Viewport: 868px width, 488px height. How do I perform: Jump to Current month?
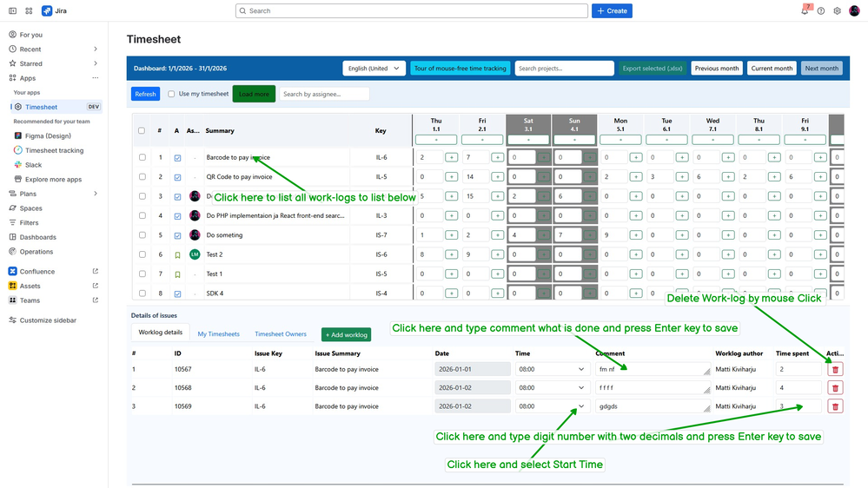click(772, 68)
